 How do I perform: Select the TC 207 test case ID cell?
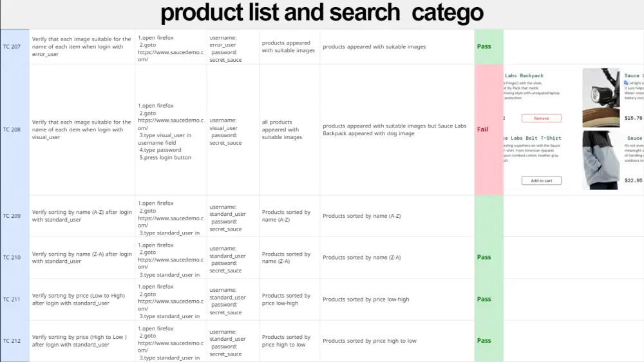(12, 47)
